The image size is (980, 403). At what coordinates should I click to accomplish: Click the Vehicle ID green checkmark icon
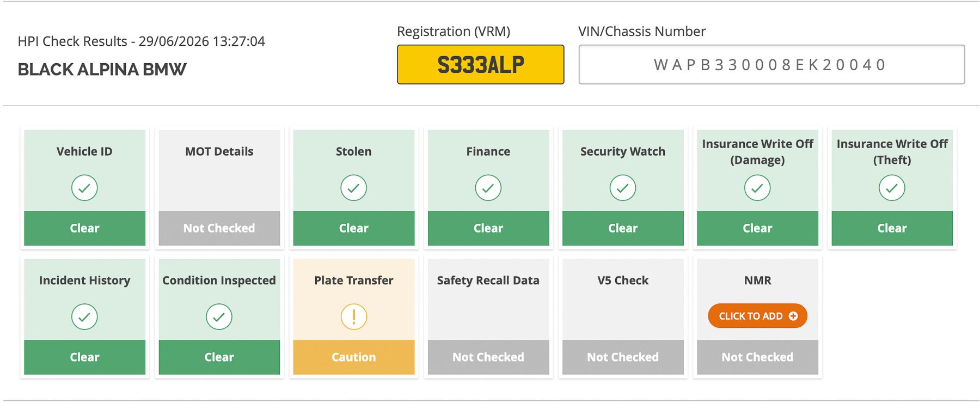pyautogui.click(x=84, y=188)
